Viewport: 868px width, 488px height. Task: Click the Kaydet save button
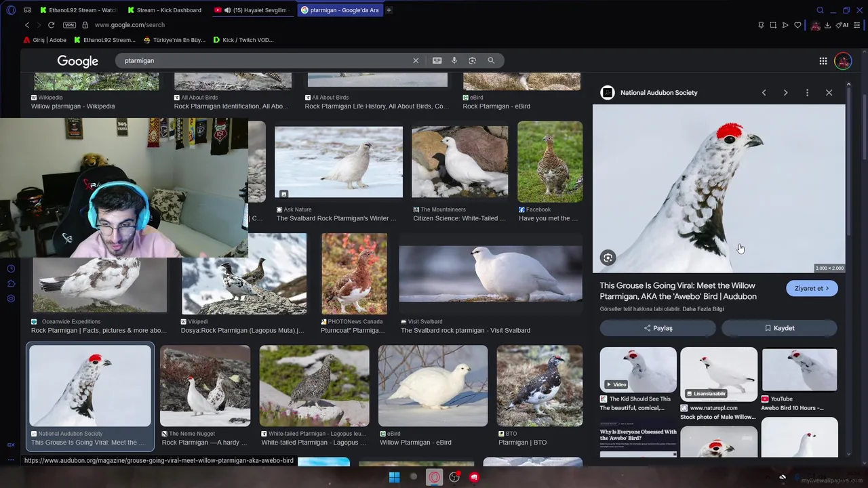(779, 328)
